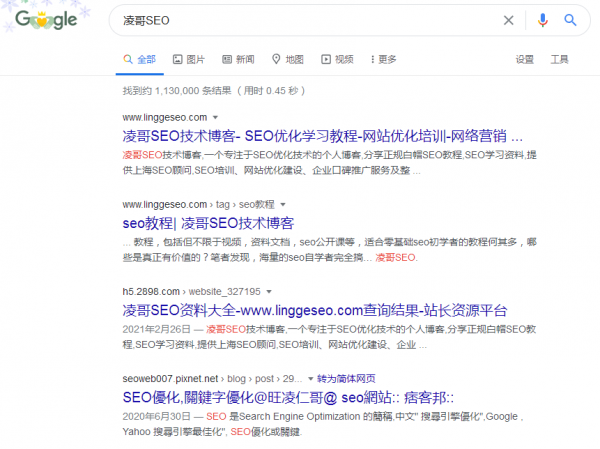Image resolution: width=600 pixels, height=449 pixels.
Task: Open the 更多 menu
Action: coord(383,59)
